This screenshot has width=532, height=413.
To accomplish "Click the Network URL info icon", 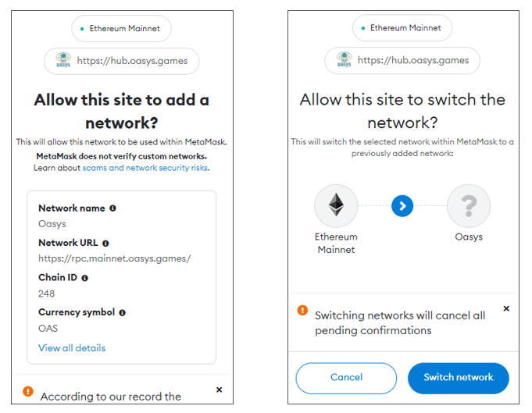I will click(105, 244).
